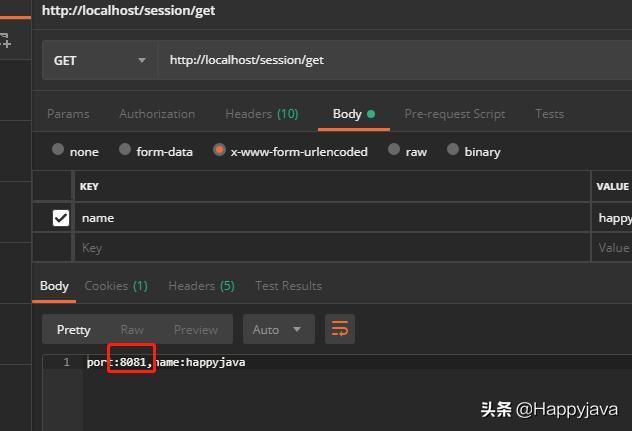Click the request URL input field
Viewport: 632px width, 431px height.
(394, 60)
